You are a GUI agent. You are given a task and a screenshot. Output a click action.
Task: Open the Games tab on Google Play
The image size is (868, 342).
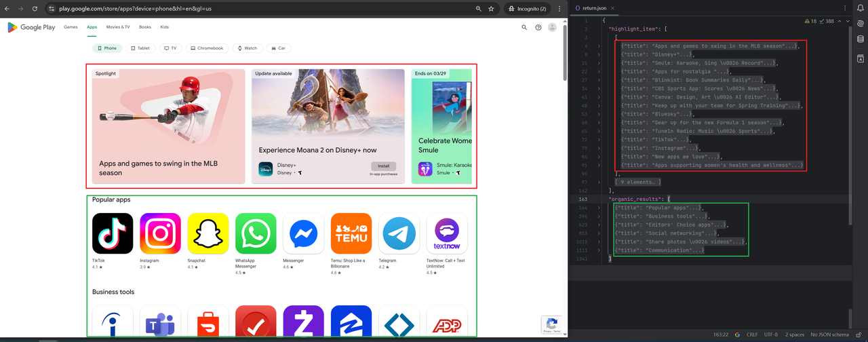[x=71, y=28]
